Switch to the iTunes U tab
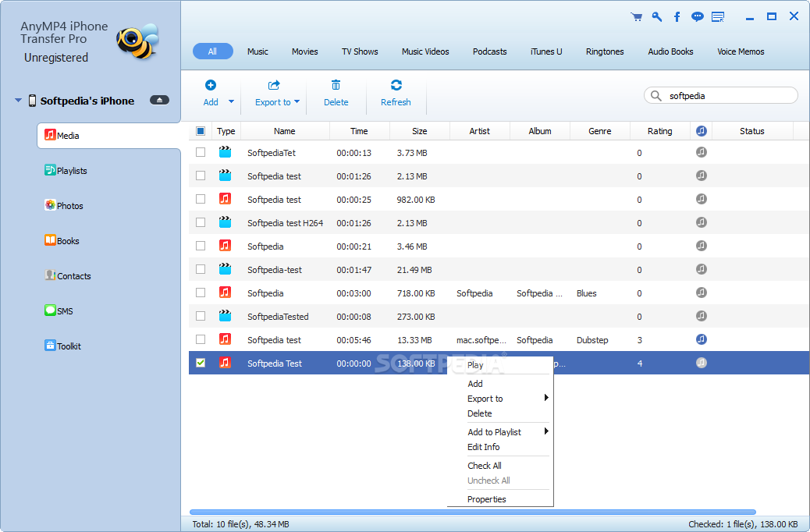 (x=546, y=51)
